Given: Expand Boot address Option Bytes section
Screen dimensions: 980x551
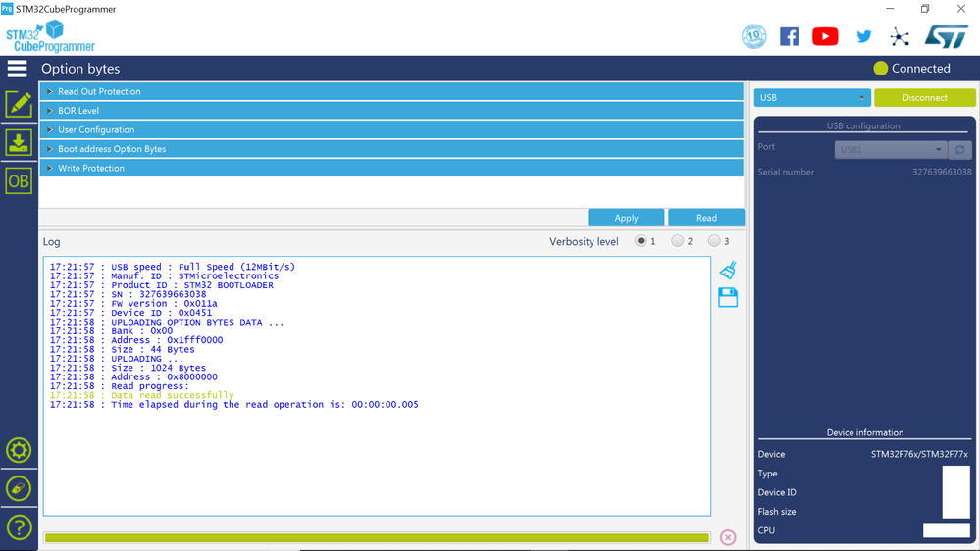Looking at the screenshot, I should (x=391, y=149).
